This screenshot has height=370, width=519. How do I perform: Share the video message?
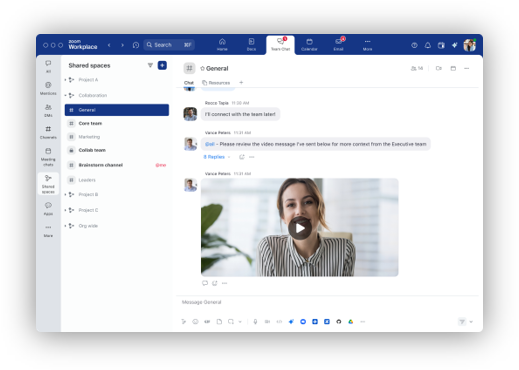215,283
